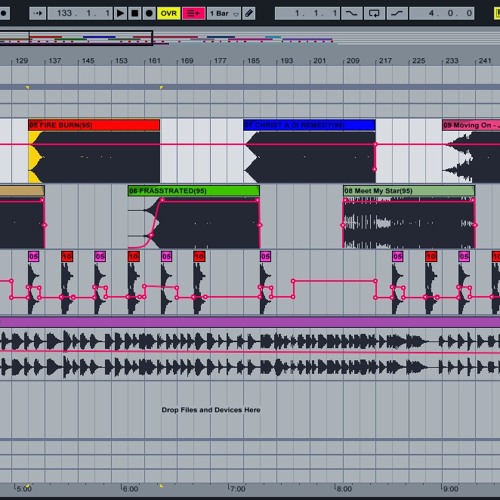Click bar 185 on the beat ruler
Viewport: 500px width, 500px height.
pyautogui.click(x=253, y=61)
